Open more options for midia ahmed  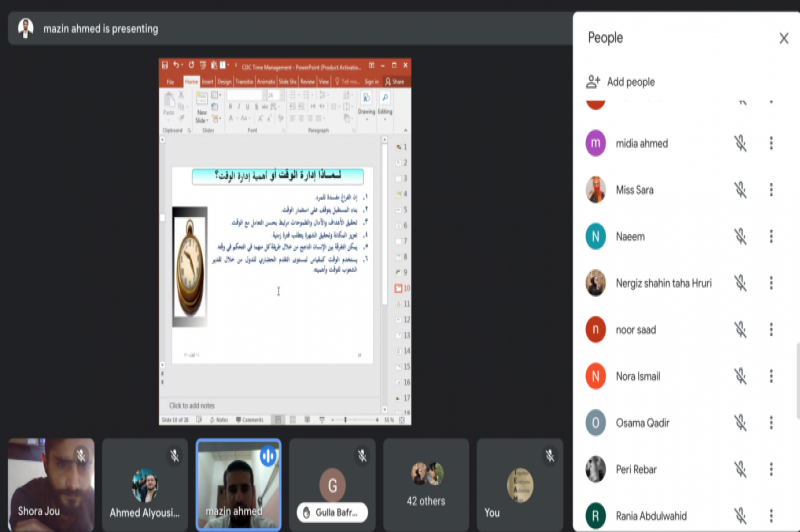(771, 143)
